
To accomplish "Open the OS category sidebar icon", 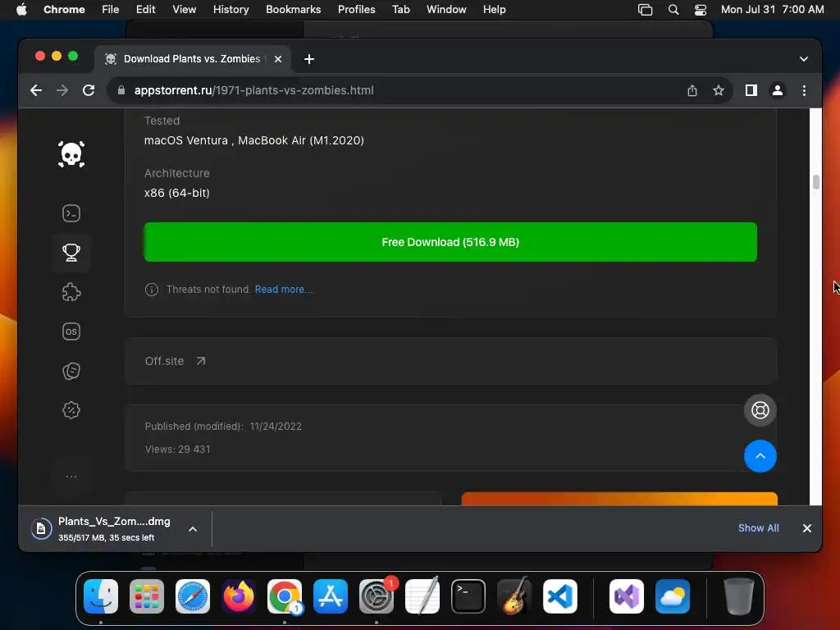I will pyautogui.click(x=71, y=331).
